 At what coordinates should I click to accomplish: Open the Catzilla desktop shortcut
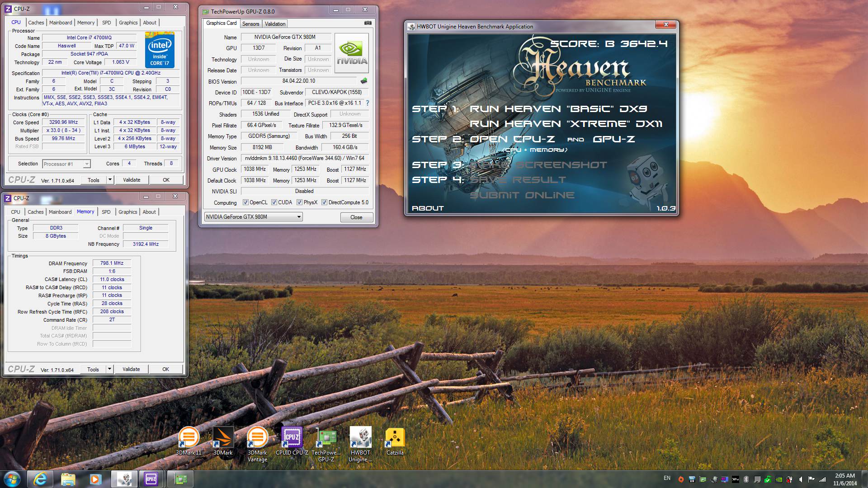point(395,441)
